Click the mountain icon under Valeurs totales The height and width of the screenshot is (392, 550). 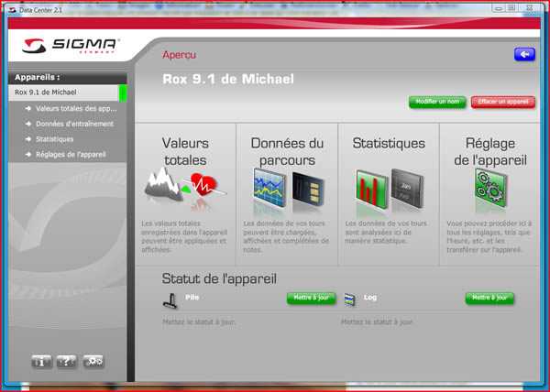[164, 185]
